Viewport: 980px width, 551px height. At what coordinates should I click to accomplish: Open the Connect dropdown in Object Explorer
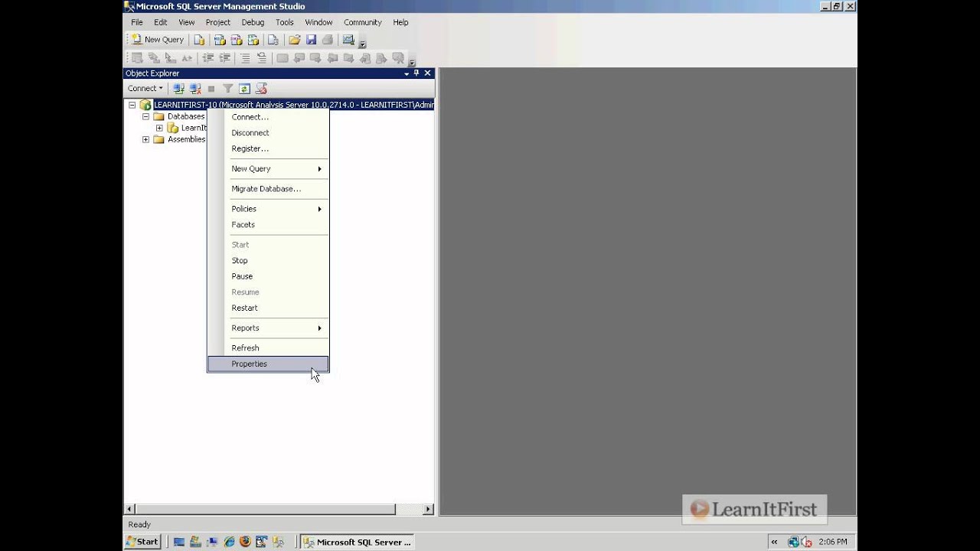coord(145,89)
